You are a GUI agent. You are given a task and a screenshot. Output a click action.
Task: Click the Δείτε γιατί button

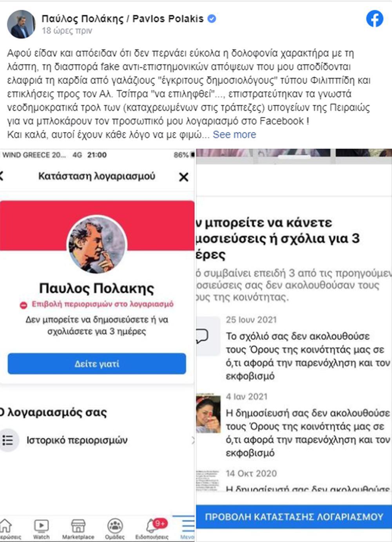point(97,364)
